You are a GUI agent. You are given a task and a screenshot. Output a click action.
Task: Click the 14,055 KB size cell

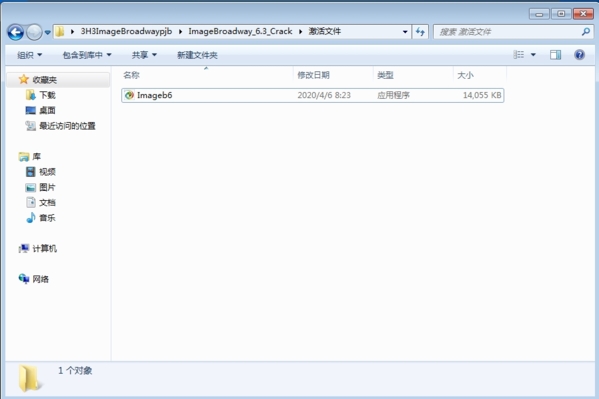482,95
